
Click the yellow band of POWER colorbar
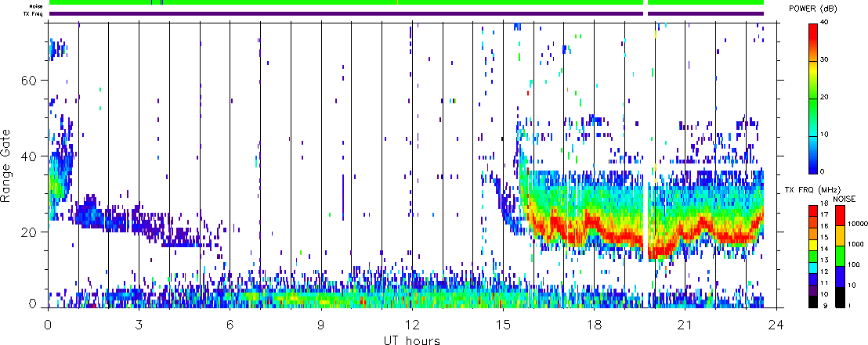[x=812, y=70]
